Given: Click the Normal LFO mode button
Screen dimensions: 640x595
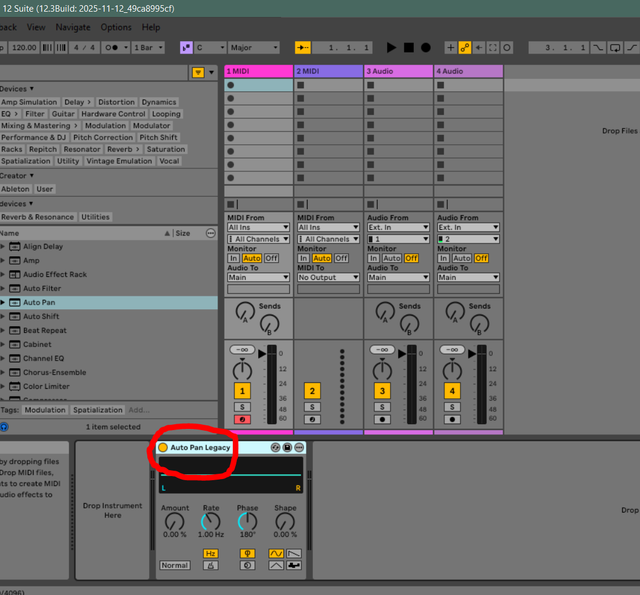Looking at the screenshot, I should [175, 565].
